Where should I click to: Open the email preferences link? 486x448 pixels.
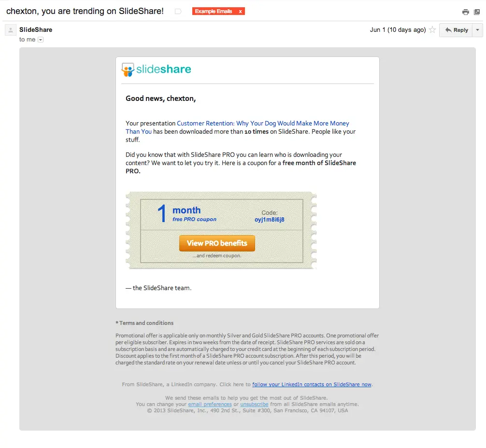pyautogui.click(x=210, y=404)
